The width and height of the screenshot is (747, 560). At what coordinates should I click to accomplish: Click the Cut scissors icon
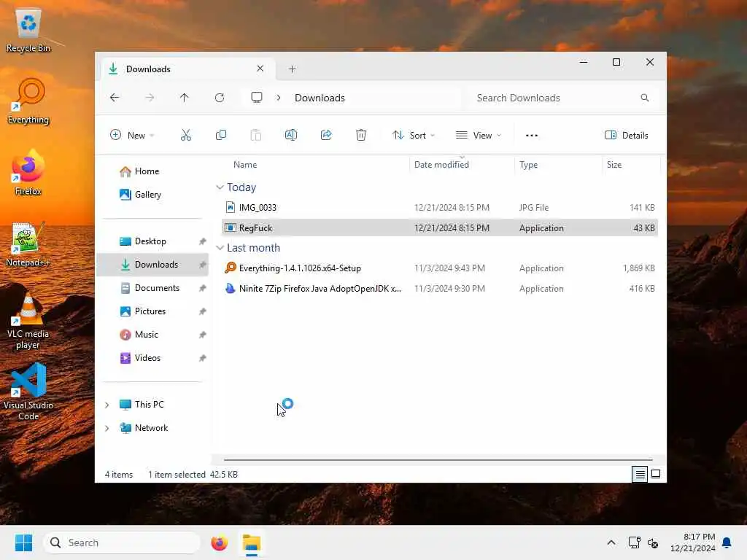click(x=186, y=135)
